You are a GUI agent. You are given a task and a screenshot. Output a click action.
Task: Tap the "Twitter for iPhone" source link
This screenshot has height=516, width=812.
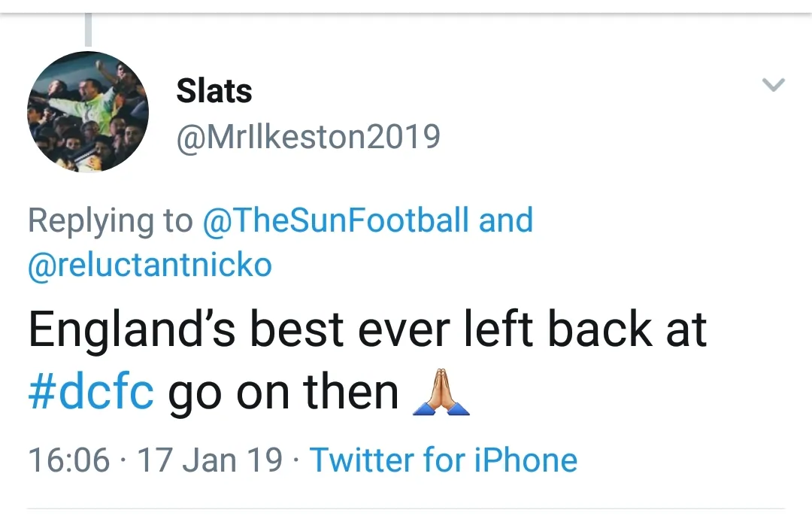444,460
